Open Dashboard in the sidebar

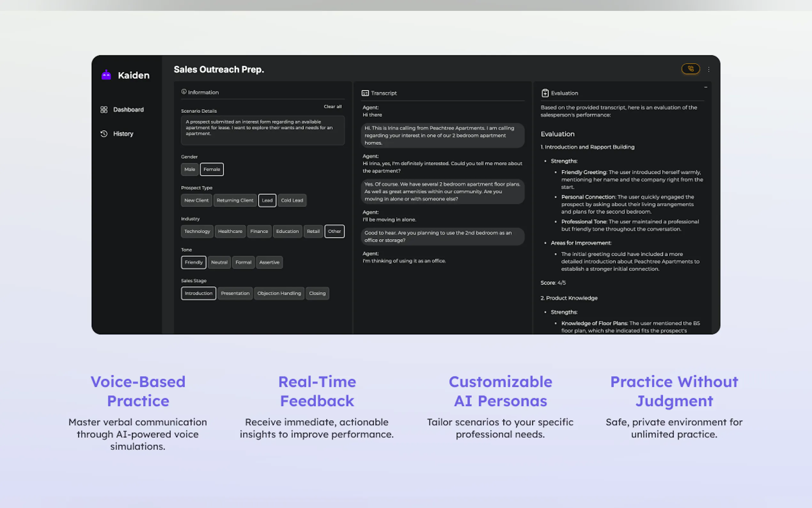128,109
